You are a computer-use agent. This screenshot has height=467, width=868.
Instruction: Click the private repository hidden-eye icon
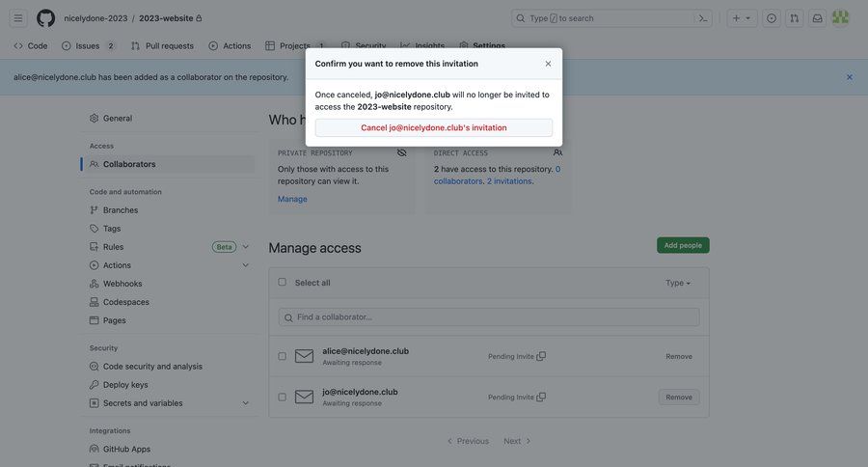coord(402,152)
